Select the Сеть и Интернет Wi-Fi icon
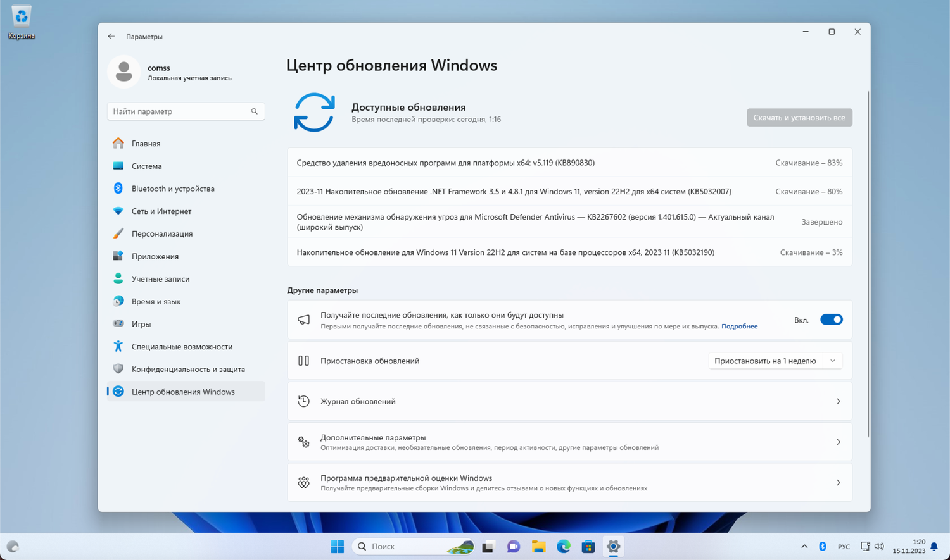The height and width of the screenshot is (560, 950). pyautogui.click(x=118, y=211)
